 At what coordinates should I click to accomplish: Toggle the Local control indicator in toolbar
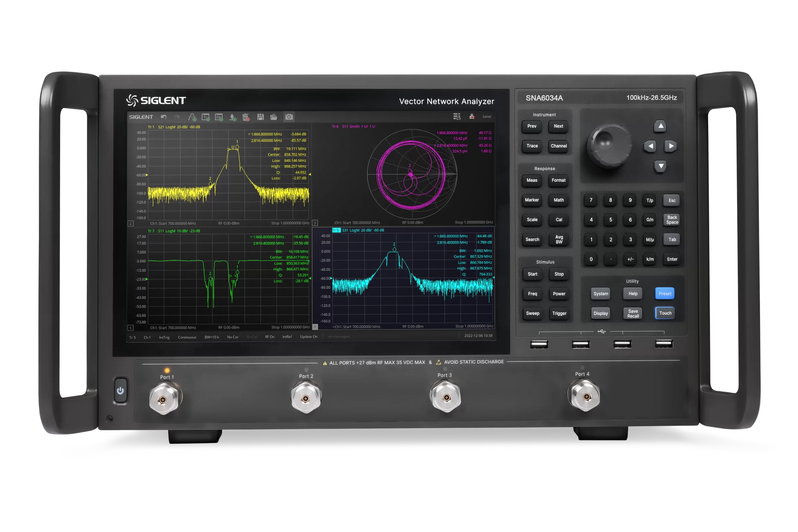tap(487, 117)
